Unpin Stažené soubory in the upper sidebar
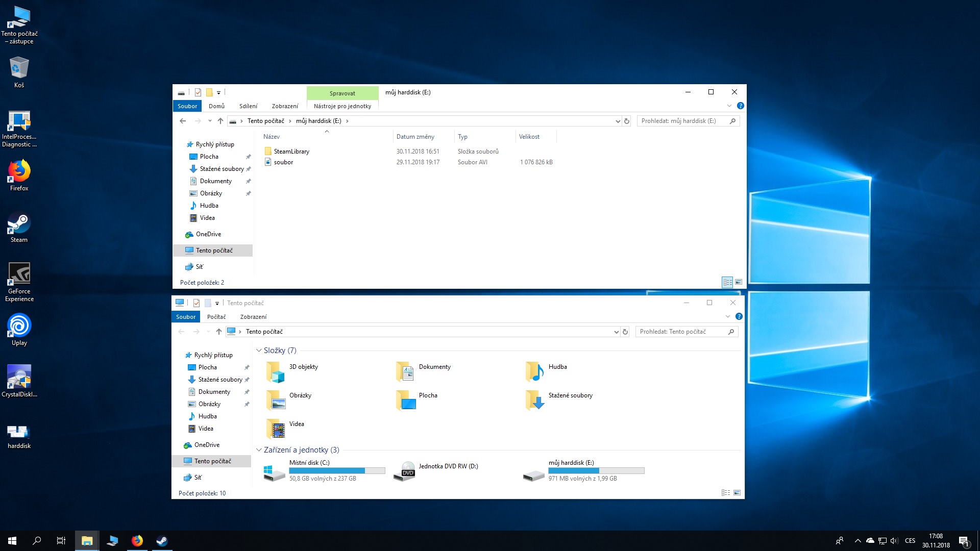Screen dimensions: 980x551 click(249, 169)
